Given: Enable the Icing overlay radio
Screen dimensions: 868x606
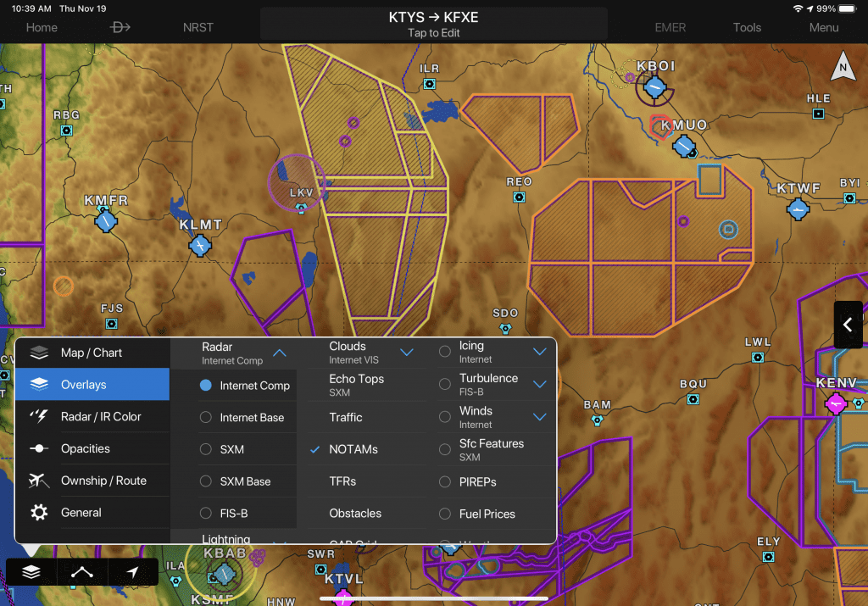Looking at the screenshot, I should (x=444, y=352).
